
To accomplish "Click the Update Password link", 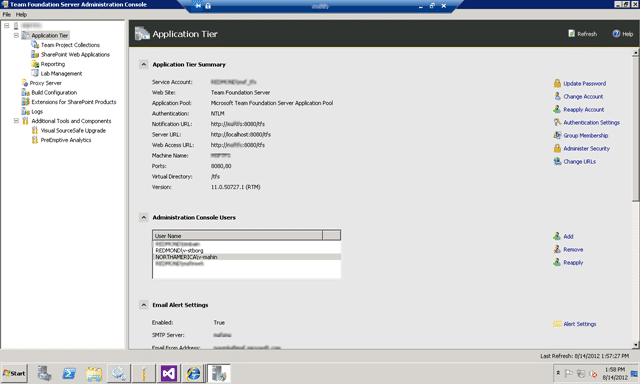I will click(584, 84).
